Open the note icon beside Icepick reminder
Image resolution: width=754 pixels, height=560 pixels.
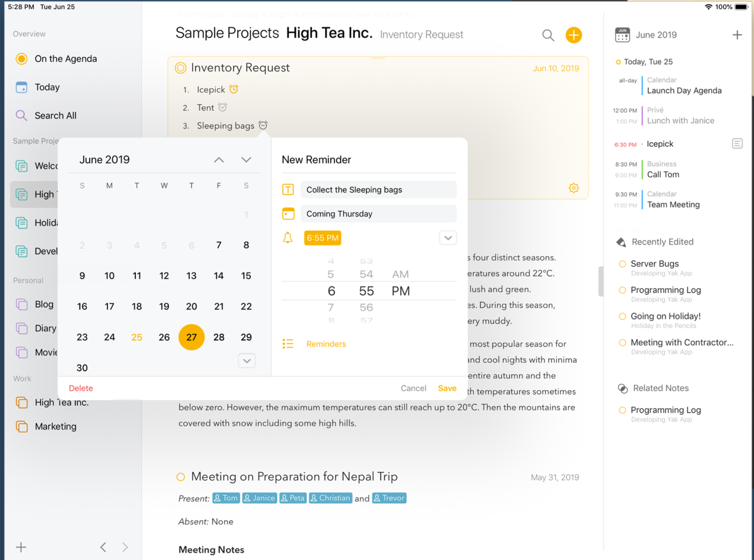[737, 144]
